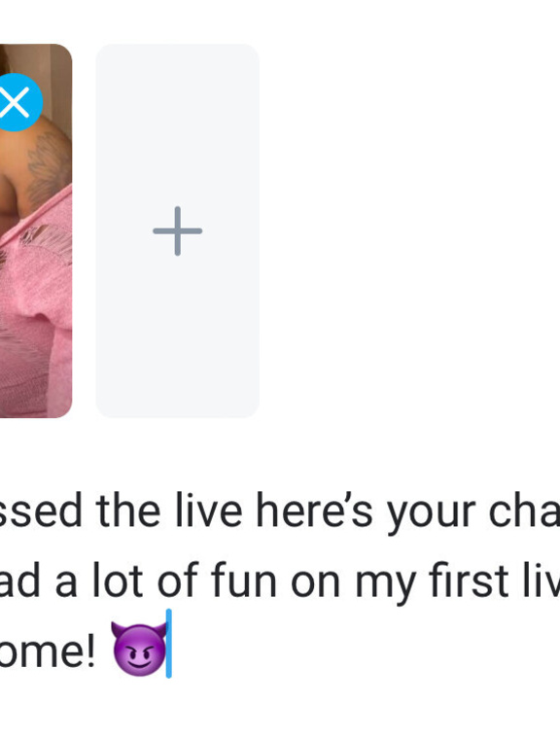The image size is (560, 739).
Task: Click the text "ome!" on the last line
Action: point(47,651)
